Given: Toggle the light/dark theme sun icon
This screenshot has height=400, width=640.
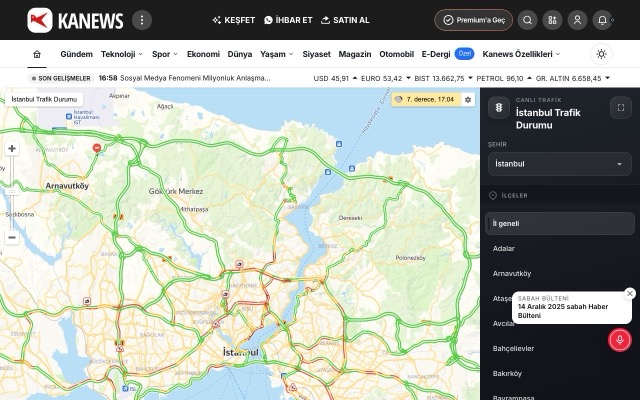Looking at the screenshot, I should click(x=601, y=54).
